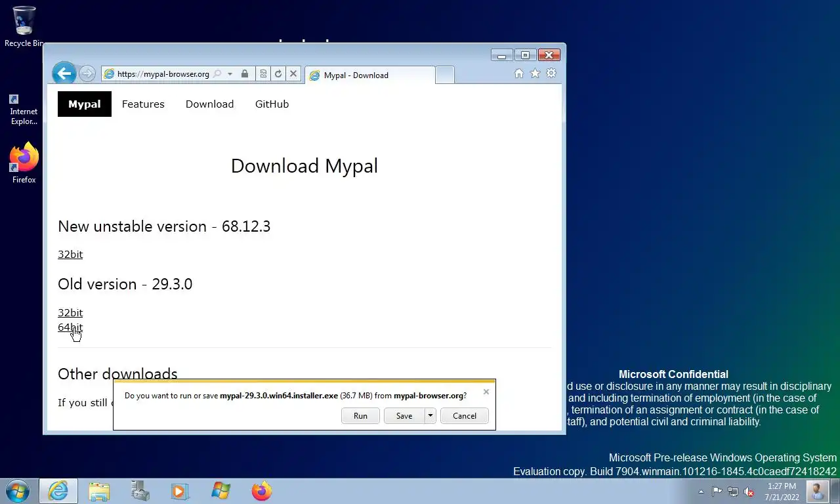This screenshot has width=840, height=504.
Task: Download 32bit of old version 29.3.0
Action: pyautogui.click(x=70, y=312)
